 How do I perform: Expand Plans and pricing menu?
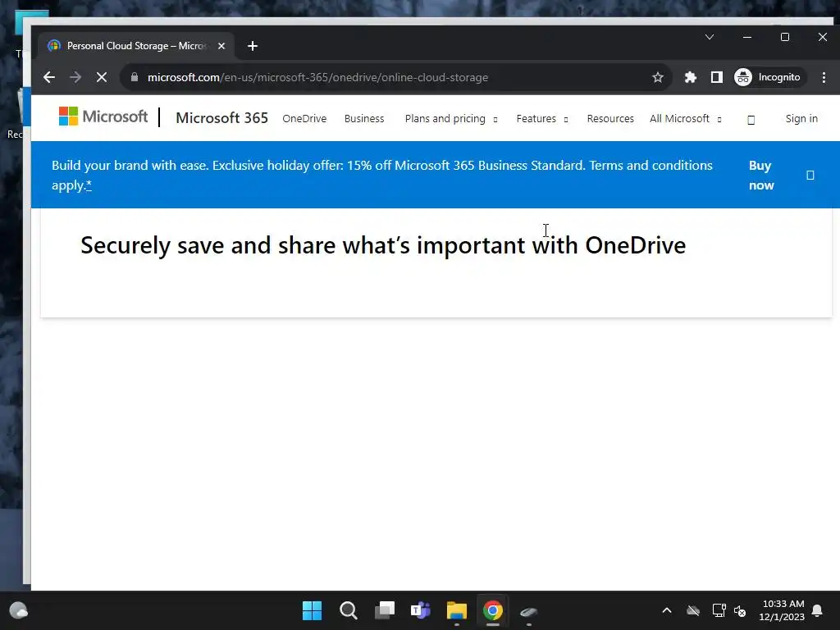(x=451, y=118)
